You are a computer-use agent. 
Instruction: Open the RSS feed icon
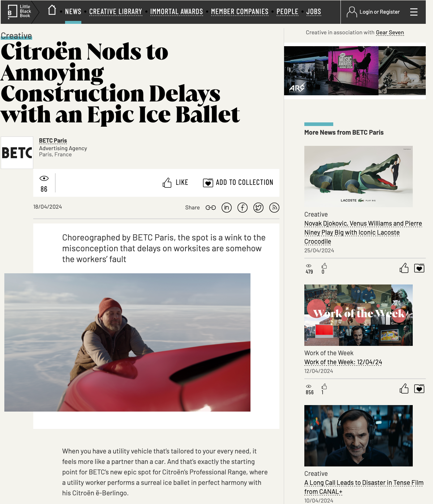(274, 208)
